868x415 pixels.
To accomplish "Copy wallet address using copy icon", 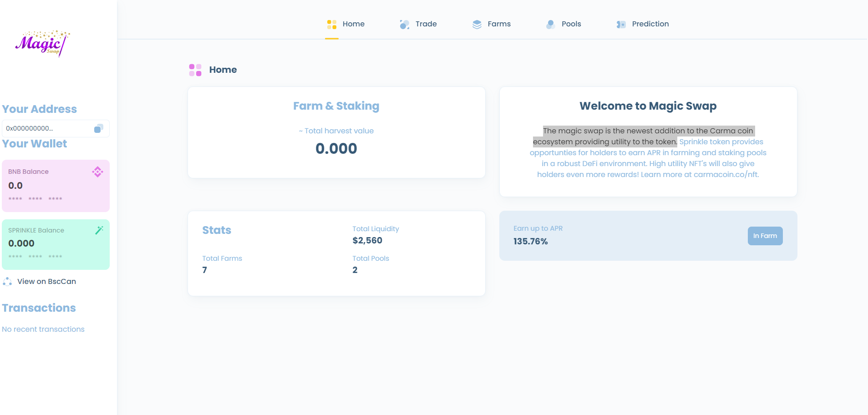I will coord(98,129).
